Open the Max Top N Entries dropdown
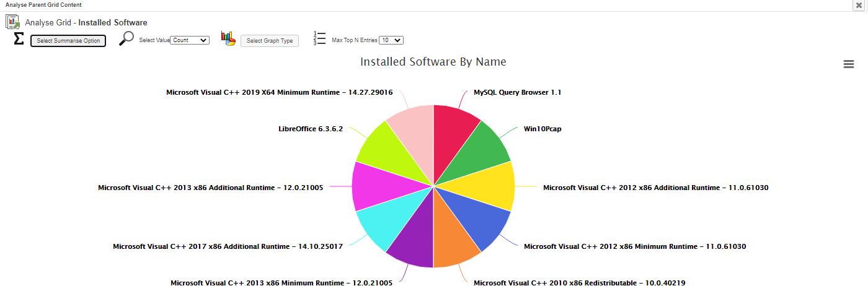868x286 pixels. pos(391,40)
